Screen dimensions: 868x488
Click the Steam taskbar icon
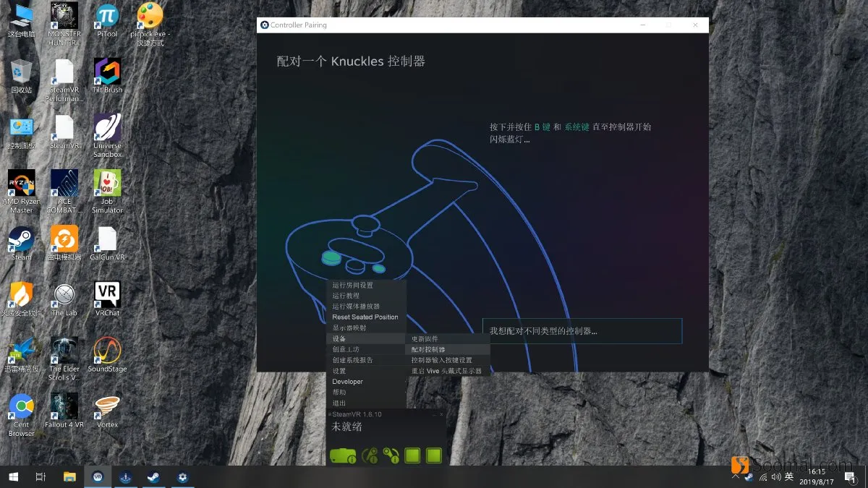(153, 476)
